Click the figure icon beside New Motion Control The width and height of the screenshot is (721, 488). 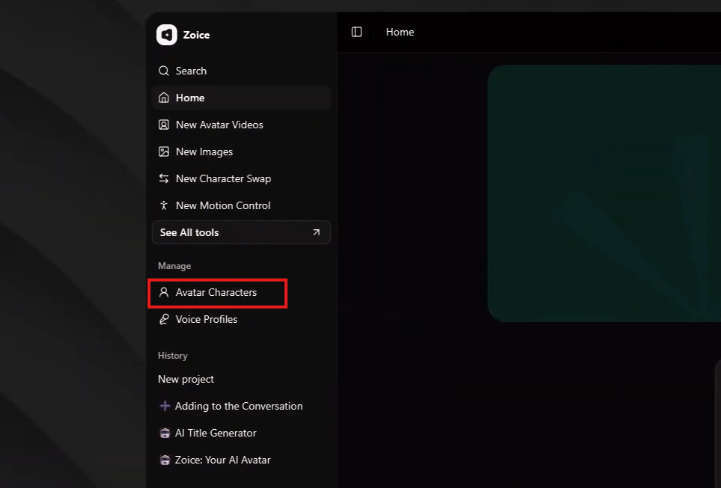tap(164, 205)
